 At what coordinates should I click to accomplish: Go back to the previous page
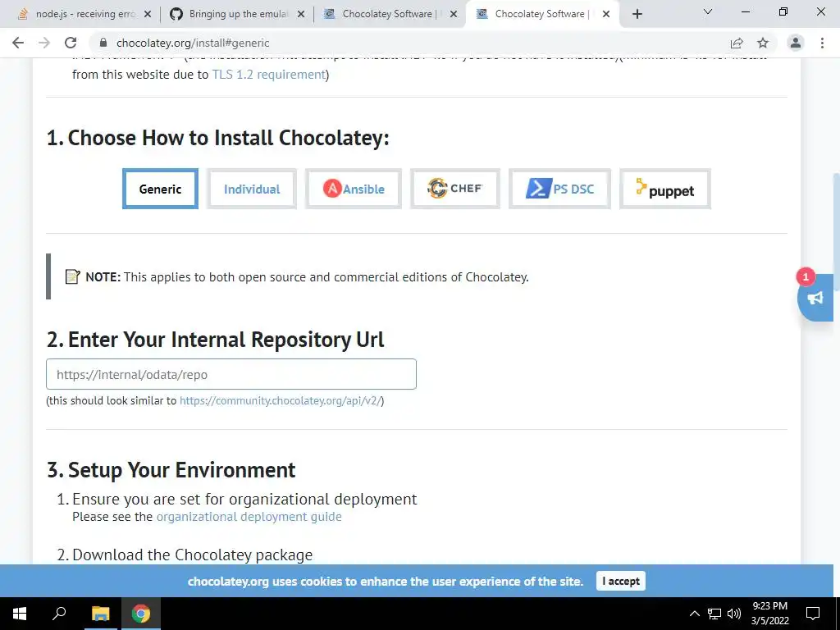(18, 43)
